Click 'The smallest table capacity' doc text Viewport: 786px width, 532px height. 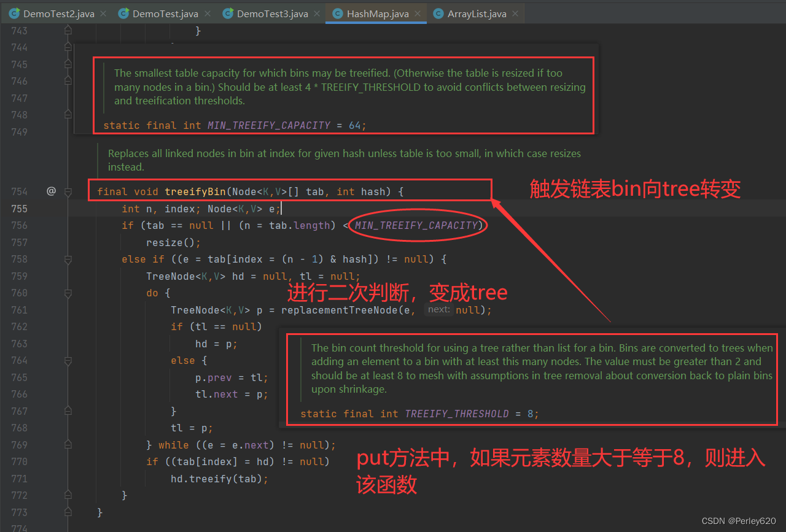(x=349, y=87)
